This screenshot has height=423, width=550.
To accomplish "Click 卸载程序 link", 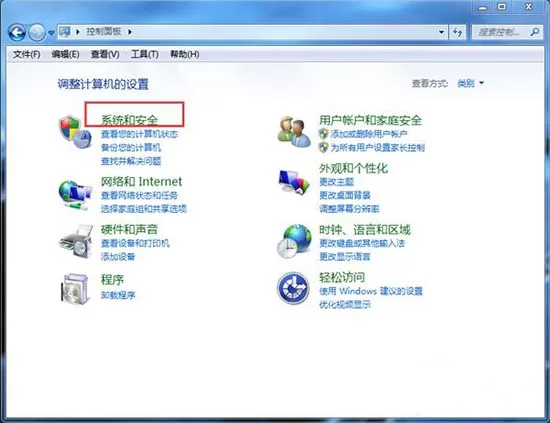I will pyautogui.click(x=118, y=295).
